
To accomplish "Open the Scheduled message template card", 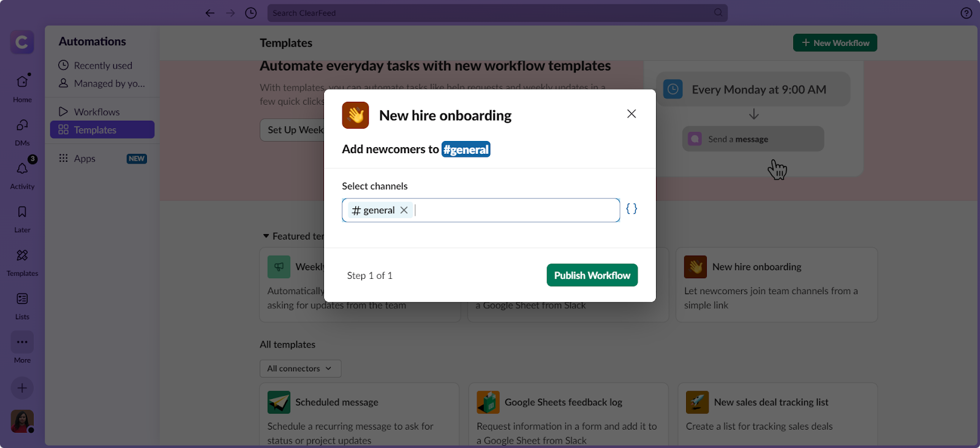I will (x=359, y=415).
